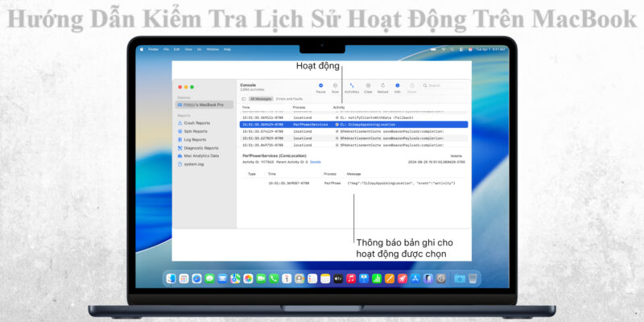The height and width of the screenshot is (322, 644).
Task: Select the highlighted PerfPowerServices activity row
Action: [x=353, y=125]
